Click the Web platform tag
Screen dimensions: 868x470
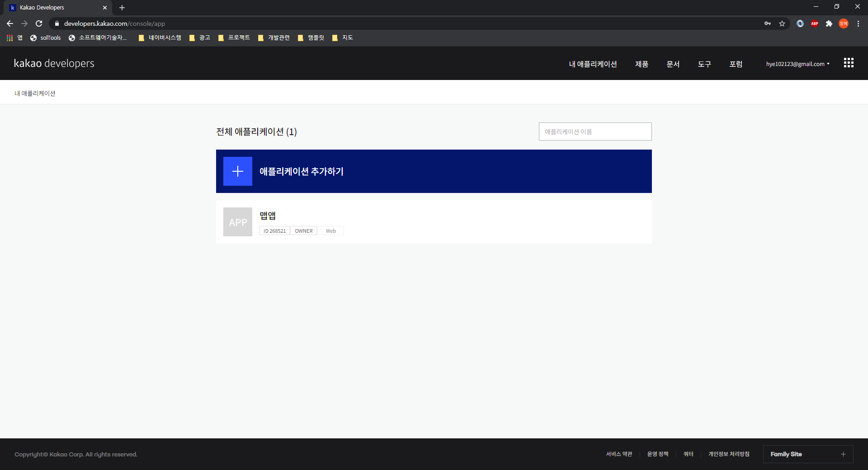(331, 231)
